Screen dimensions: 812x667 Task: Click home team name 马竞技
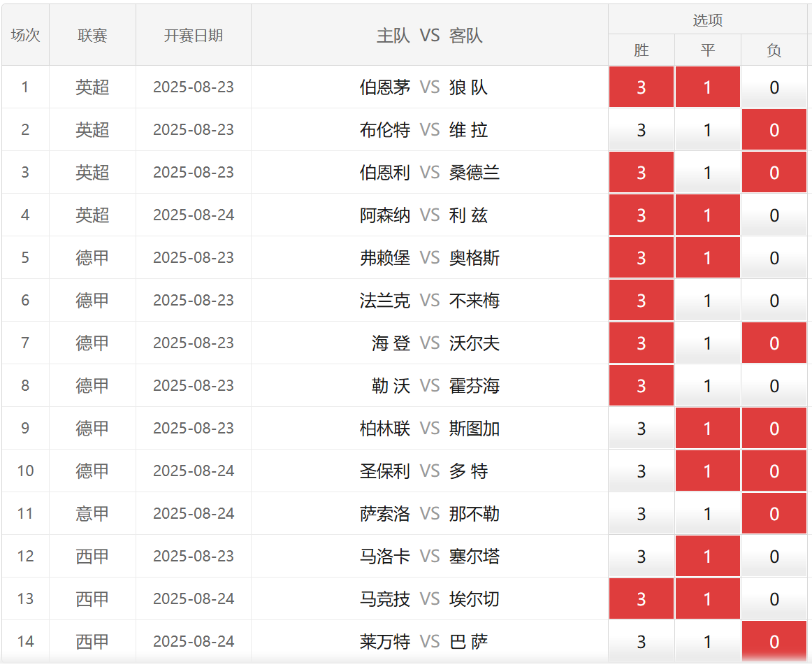point(385,598)
